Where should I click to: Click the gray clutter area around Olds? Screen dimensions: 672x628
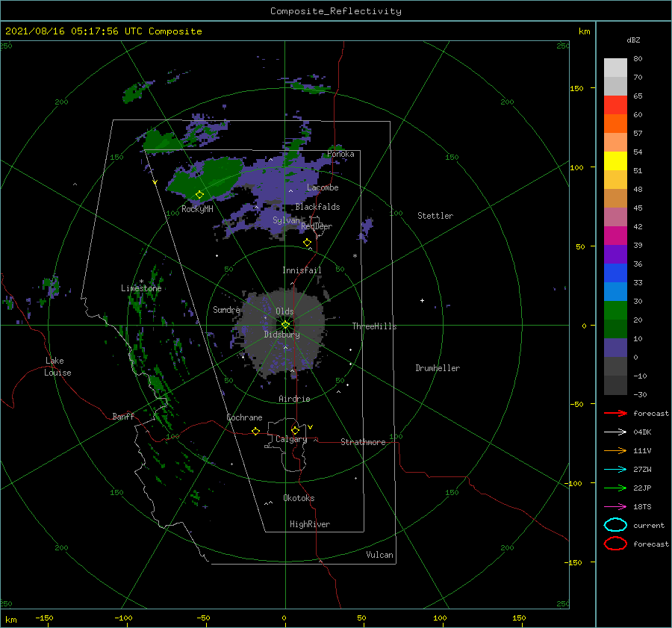(x=283, y=332)
